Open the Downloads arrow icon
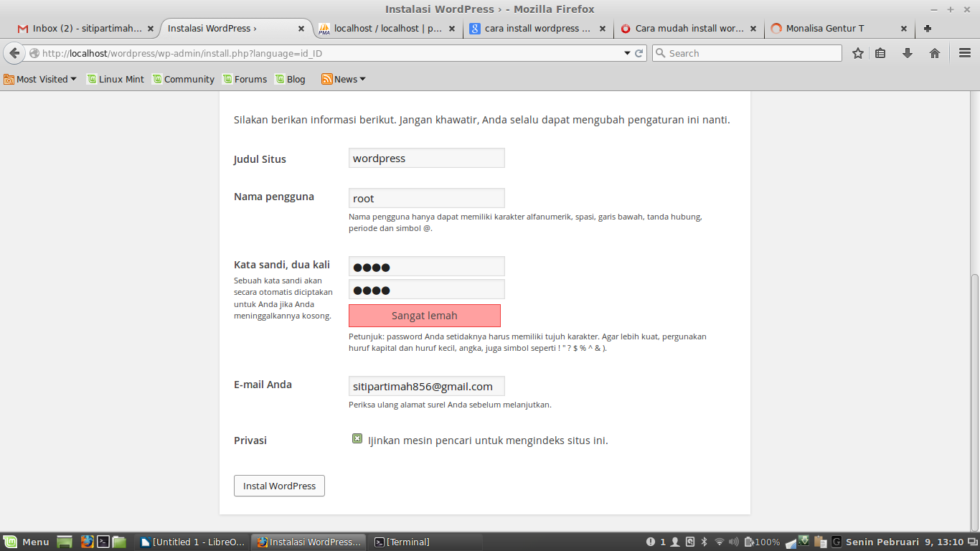This screenshot has width=980, height=551. coord(908,53)
